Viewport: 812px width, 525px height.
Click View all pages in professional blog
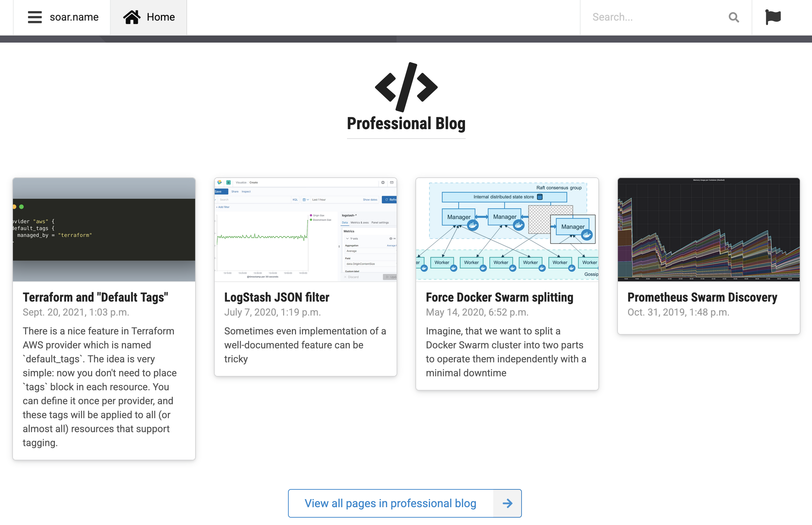coord(390,503)
